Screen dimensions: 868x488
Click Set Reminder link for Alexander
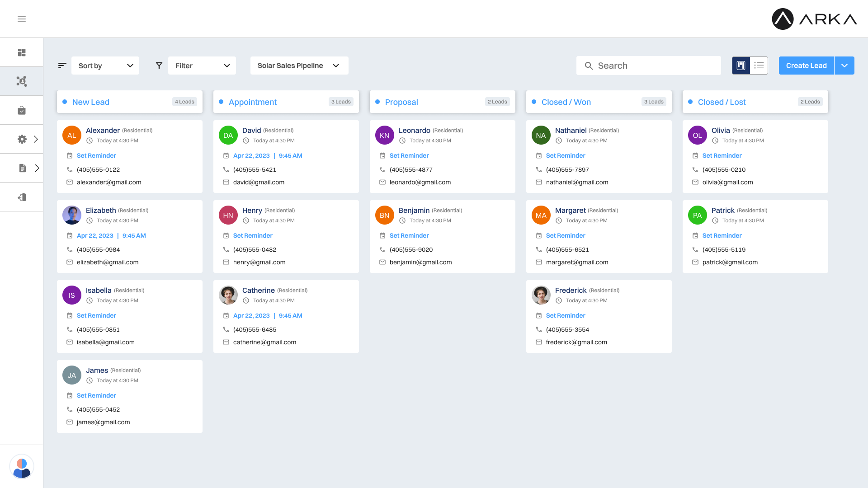coord(96,155)
